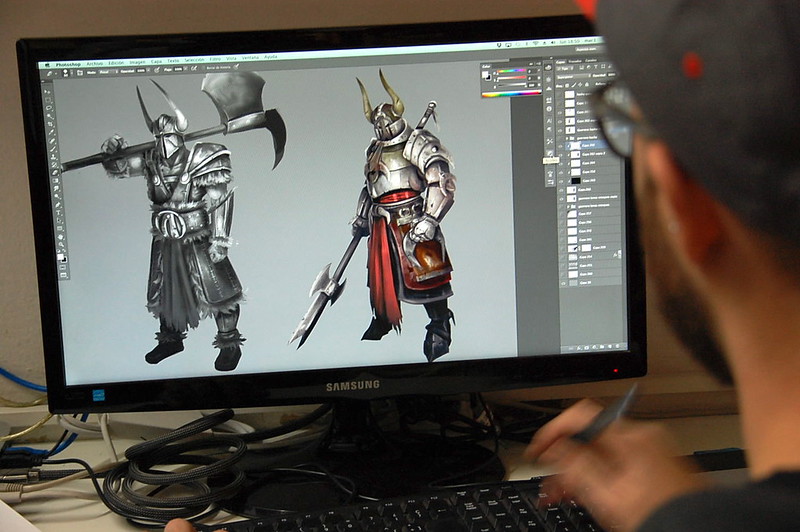Toggle pressure for size in the options bar
This screenshot has height=532, width=800.
point(236,66)
